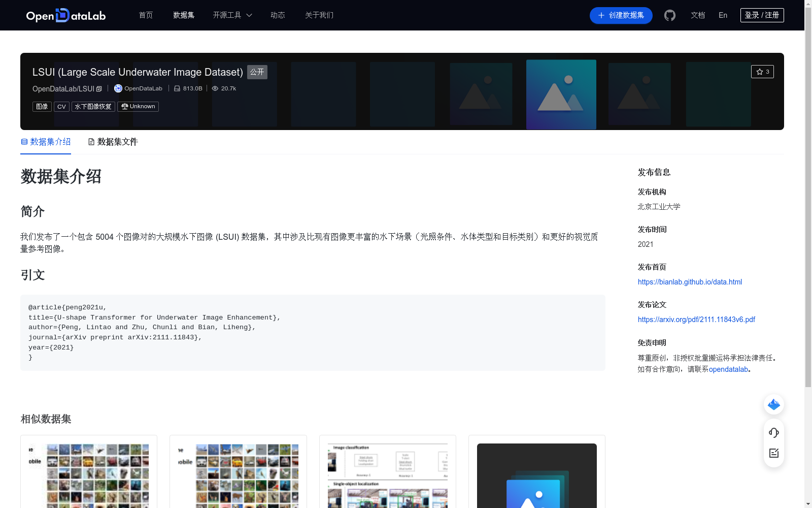Copy the dataset path OpenDataLab/LSUI
The width and height of the screenshot is (812, 508).
[x=99, y=88]
